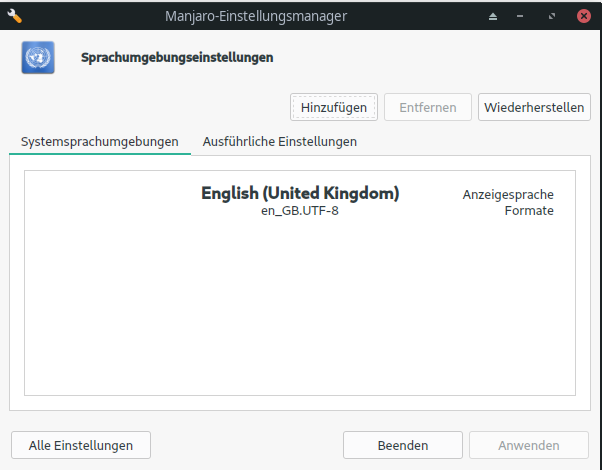Click the Beenden button
602x470 pixels.
coord(403,445)
